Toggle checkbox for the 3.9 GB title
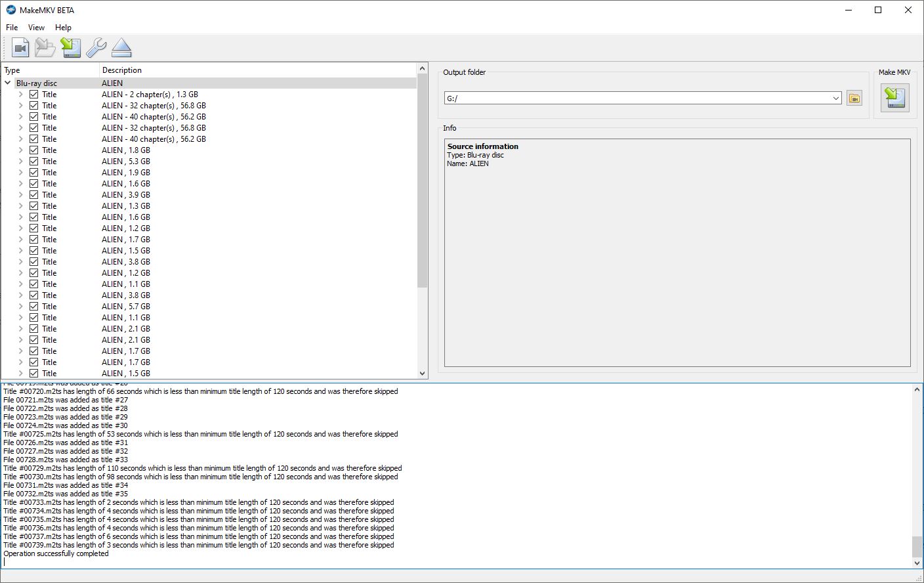The width and height of the screenshot is (924, 583). (33, 195)
